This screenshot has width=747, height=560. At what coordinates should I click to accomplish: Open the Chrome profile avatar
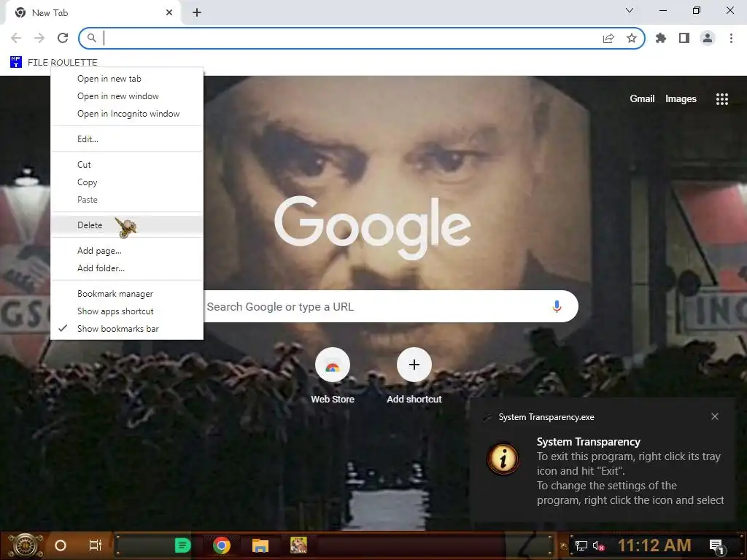click(708, 38)
